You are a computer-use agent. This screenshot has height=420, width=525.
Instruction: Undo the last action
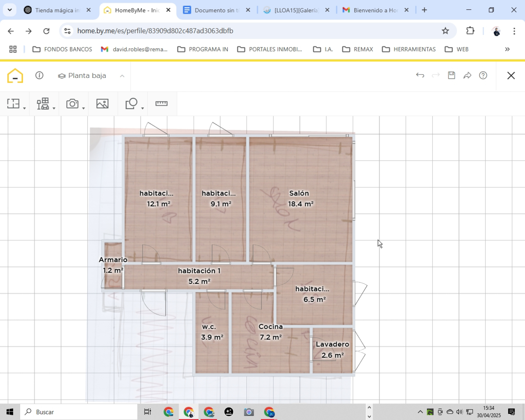(x=420, y=75)
